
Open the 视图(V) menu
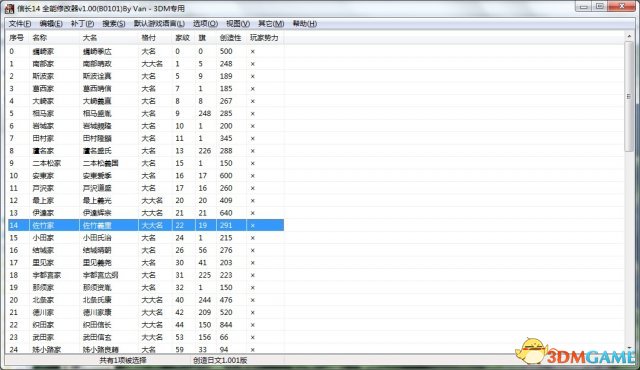(x=238, y=24)
